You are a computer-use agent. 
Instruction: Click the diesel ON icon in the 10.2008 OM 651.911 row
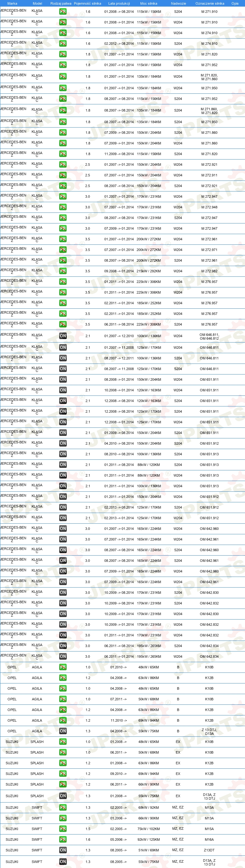(x=63, y=390)
